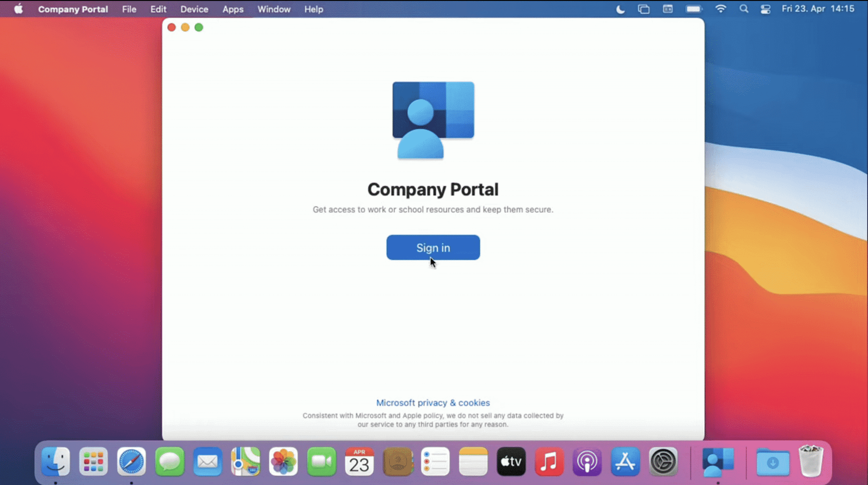Screen dimensions: 868x485
Task: Open Maps from the Dock
Action: tap(245, 462)
